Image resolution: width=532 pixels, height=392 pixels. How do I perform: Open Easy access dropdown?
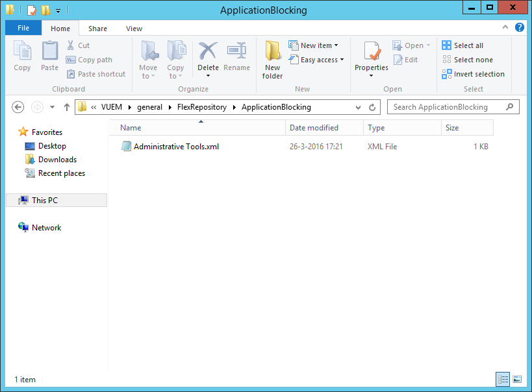342,59
